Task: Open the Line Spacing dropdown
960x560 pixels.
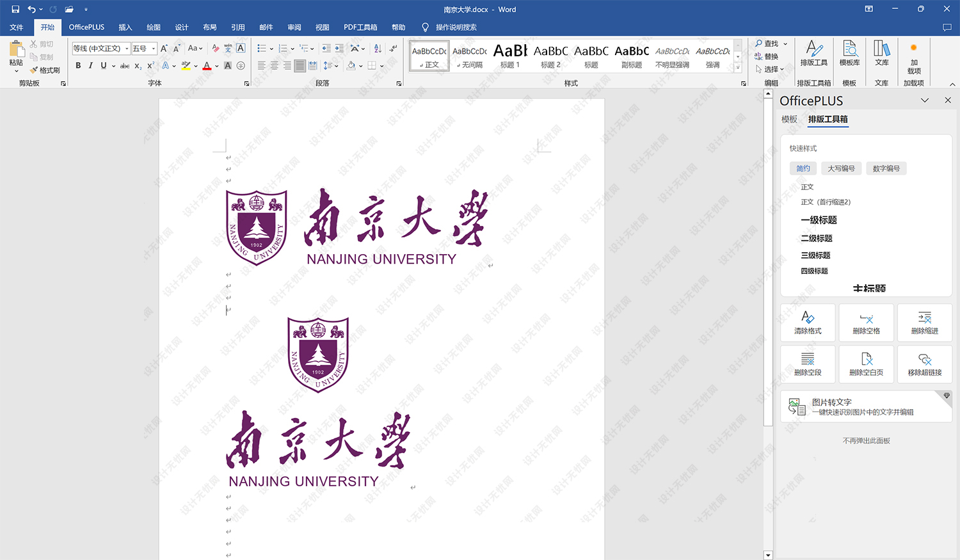Action: (x=330, y=65)
